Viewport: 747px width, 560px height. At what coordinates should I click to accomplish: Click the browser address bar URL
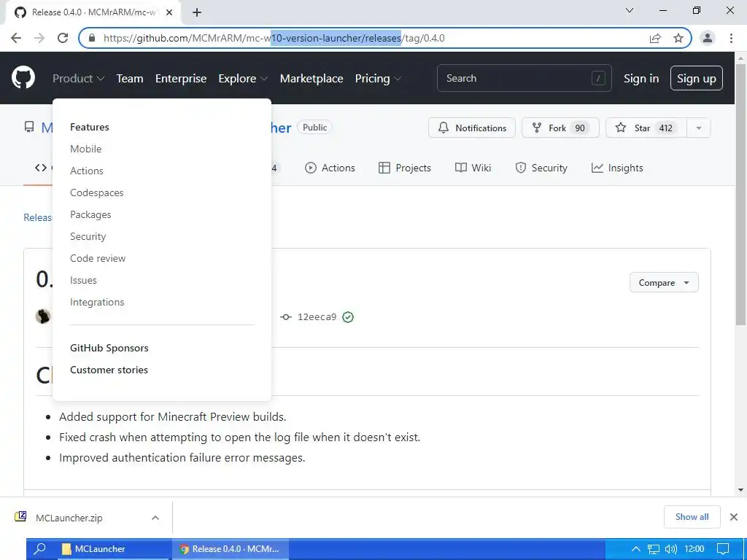pos(274,38)
